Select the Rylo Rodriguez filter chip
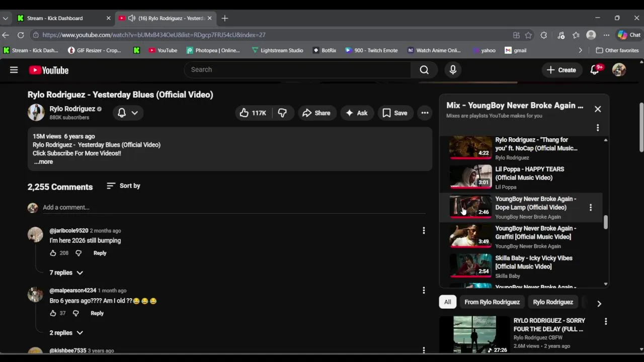Image resolution: width=644 pixels, height=362 pixels. coord(553,302)
